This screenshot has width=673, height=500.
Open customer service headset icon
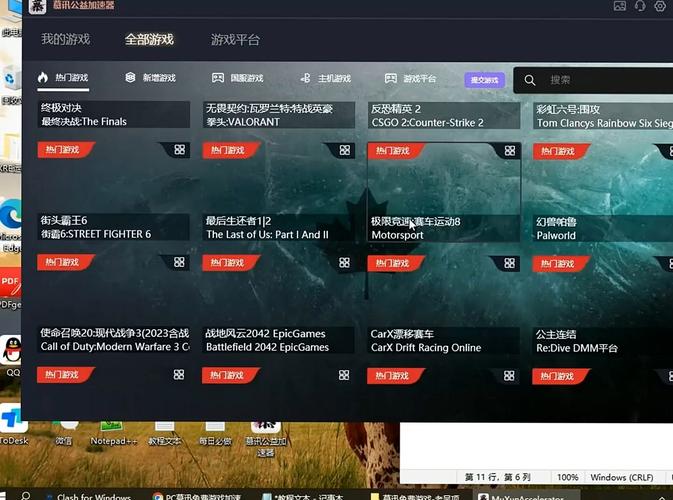(x=640, y=6)
